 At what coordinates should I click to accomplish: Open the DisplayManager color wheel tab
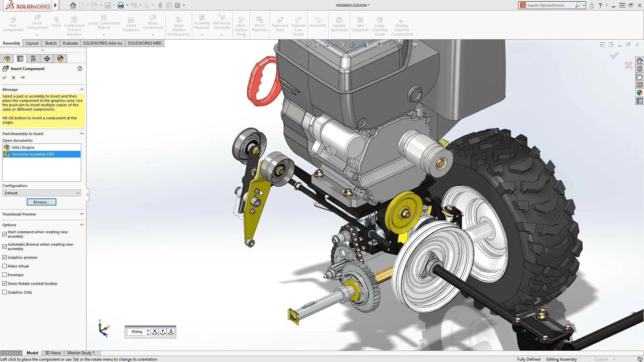[x=60, y=59]
